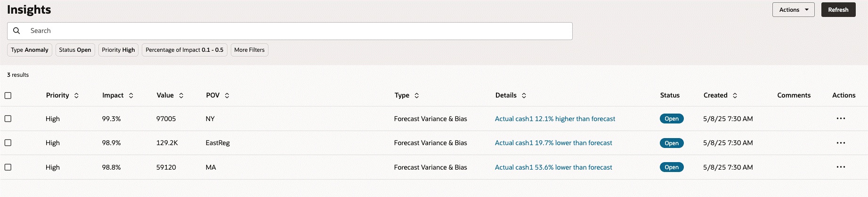Sort by Type column arrows
The image size is (868, 197).
pos(417,96)
